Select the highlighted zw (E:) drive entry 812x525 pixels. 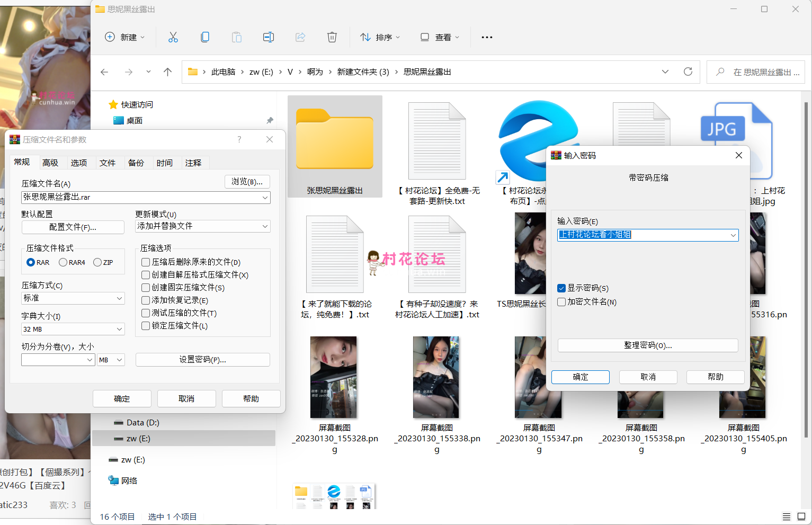[184, 439]
